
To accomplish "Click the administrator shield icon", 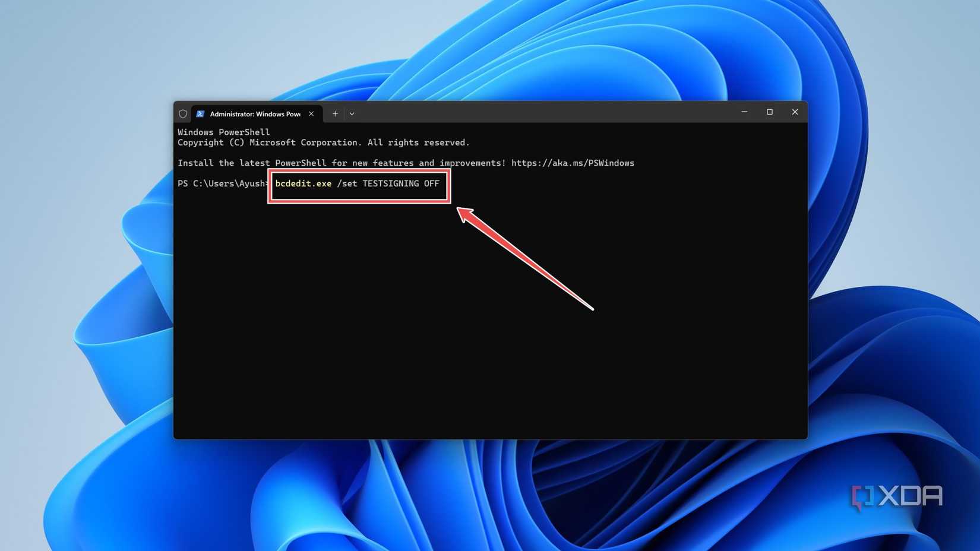I will click(183, 114).
